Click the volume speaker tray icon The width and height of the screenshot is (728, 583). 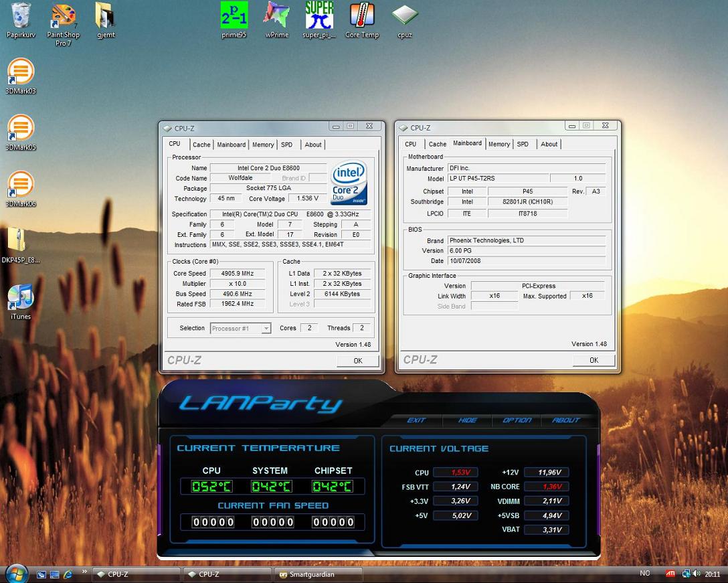click(x=697, y=574)
